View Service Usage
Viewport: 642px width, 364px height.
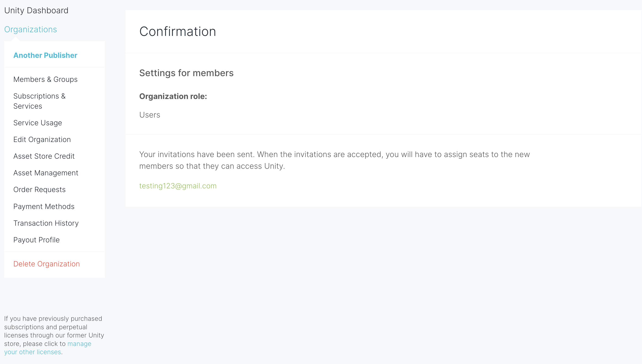[x=38, y=123]
